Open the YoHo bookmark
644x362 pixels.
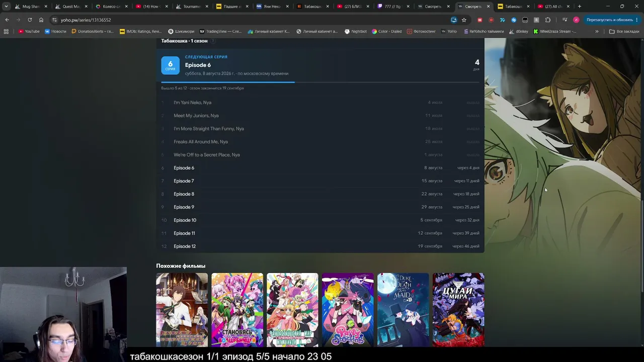[449, 31]
